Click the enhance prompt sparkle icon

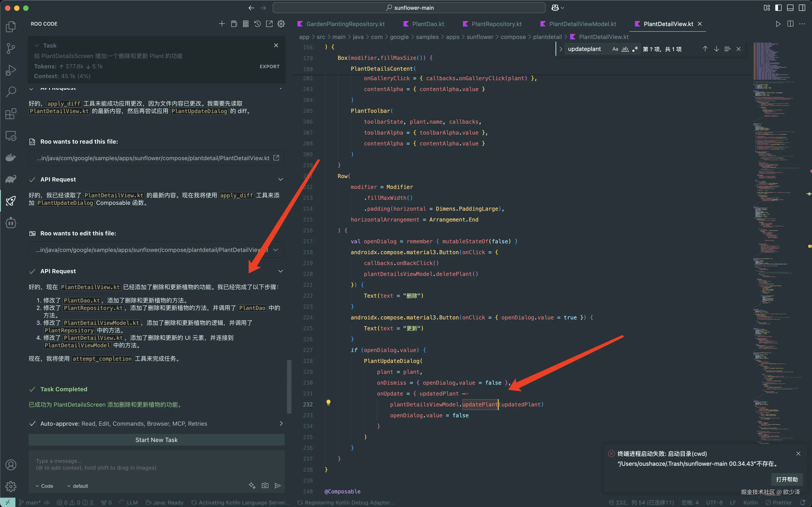(252, 485)
